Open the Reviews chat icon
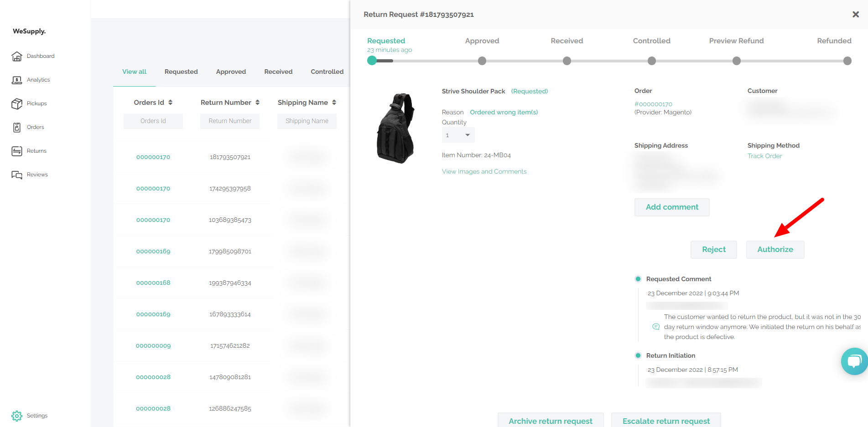The width and height of the screenshot is (868, 427). (17, 175)
